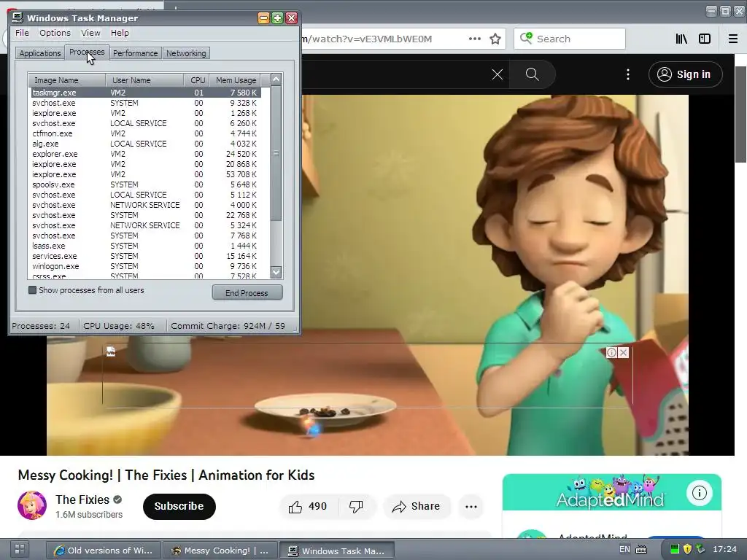The image size is (747, 560).
Task: Open more actions ellipsis beside Share
Action: pos(471,507)
